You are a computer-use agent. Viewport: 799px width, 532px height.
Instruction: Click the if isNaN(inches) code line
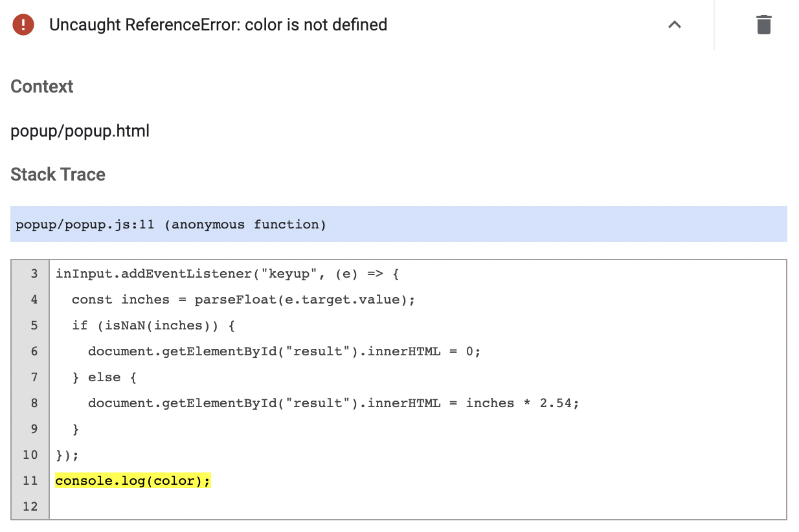153,326
